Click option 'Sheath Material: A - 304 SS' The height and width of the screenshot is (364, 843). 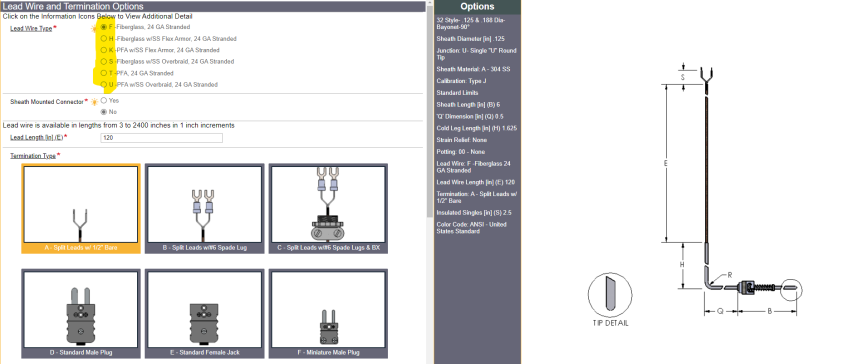473,69
